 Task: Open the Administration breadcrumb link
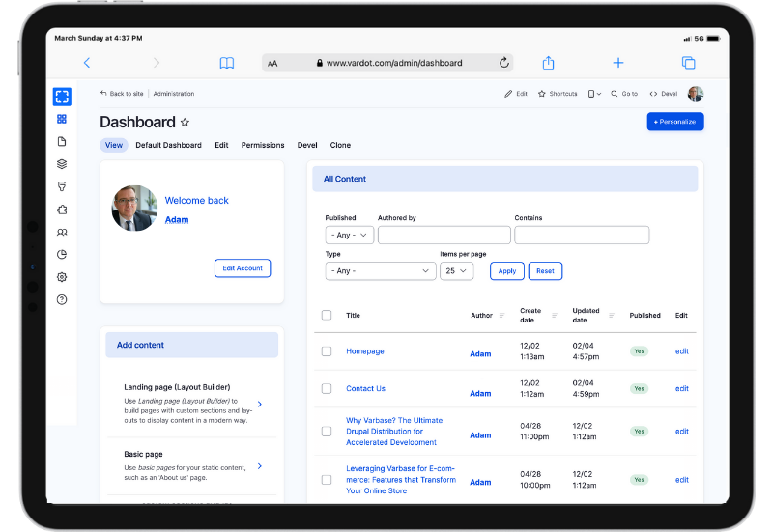(174, 93)
